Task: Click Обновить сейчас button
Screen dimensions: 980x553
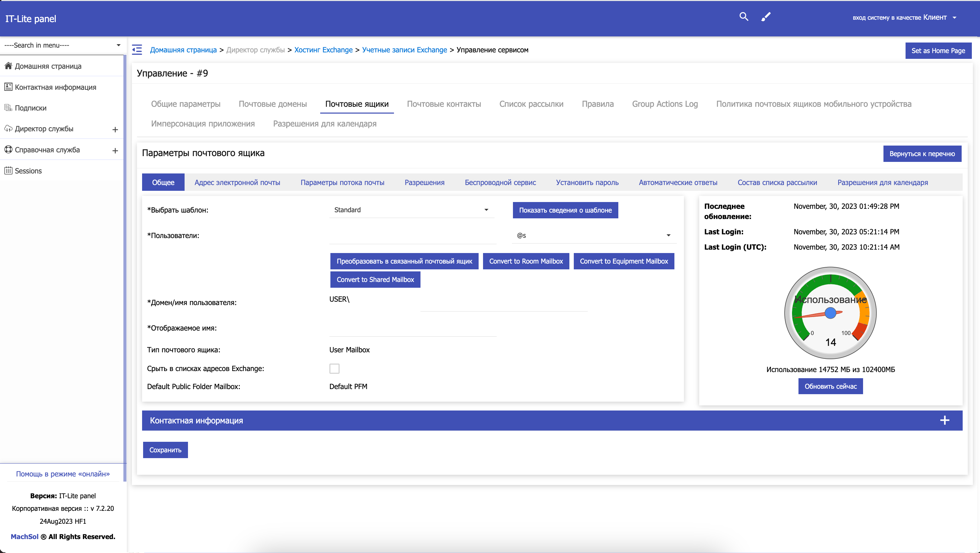Action: point(830,386)
